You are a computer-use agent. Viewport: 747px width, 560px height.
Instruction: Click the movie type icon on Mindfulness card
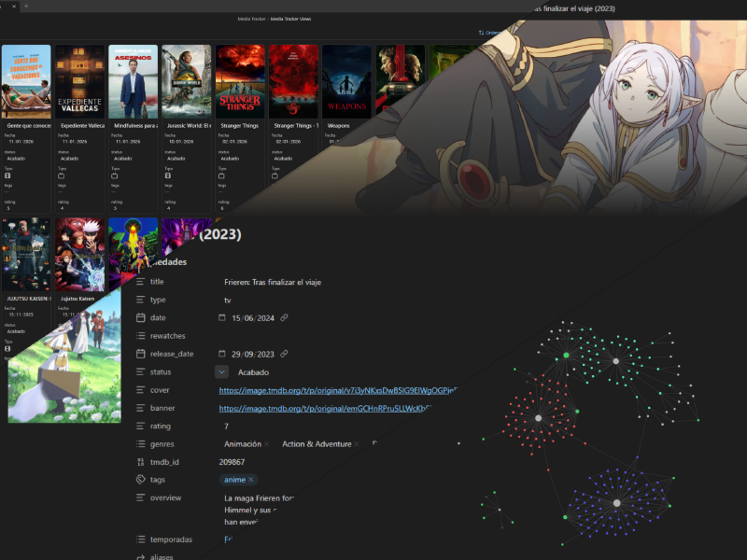coord(116,175)
